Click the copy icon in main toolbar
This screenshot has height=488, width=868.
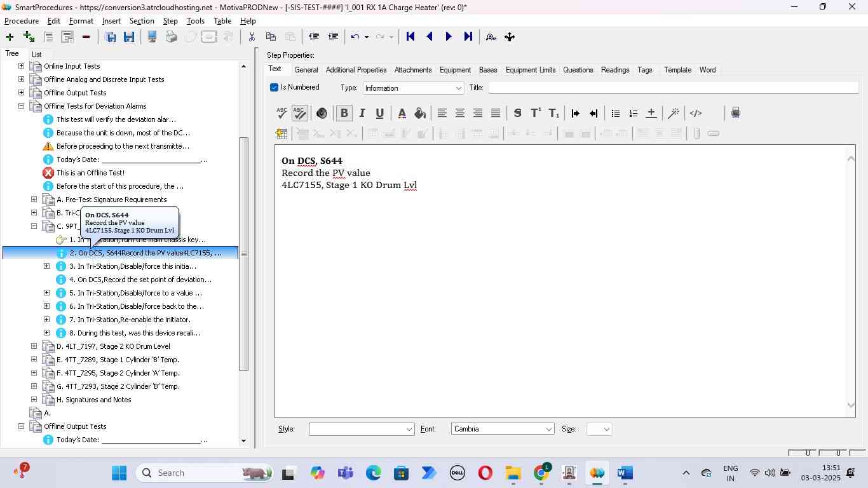(x=271, y=37)
